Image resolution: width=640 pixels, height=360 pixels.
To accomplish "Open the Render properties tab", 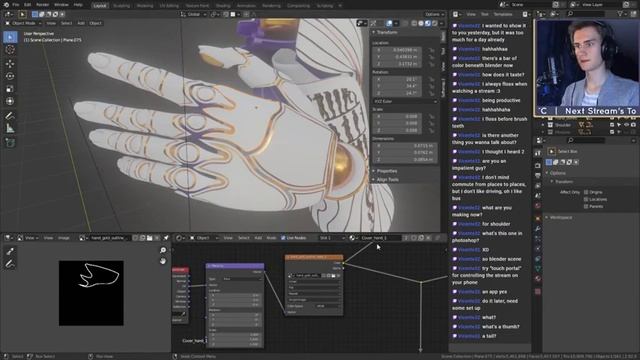I will [x=538, y=165].
